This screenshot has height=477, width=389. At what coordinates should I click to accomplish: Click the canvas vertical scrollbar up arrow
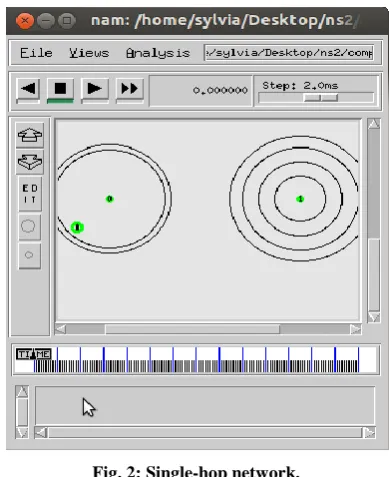pyautogui.click(x=374, y=124)
